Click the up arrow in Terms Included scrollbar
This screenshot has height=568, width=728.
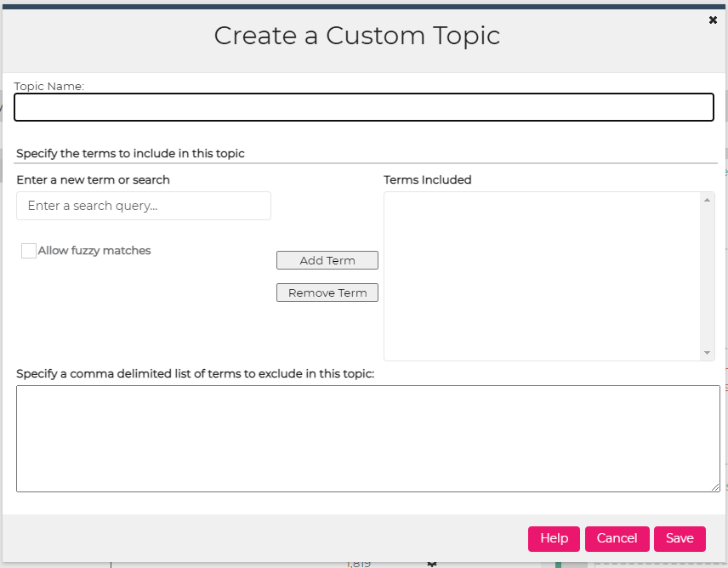click(x=707, y=200)
